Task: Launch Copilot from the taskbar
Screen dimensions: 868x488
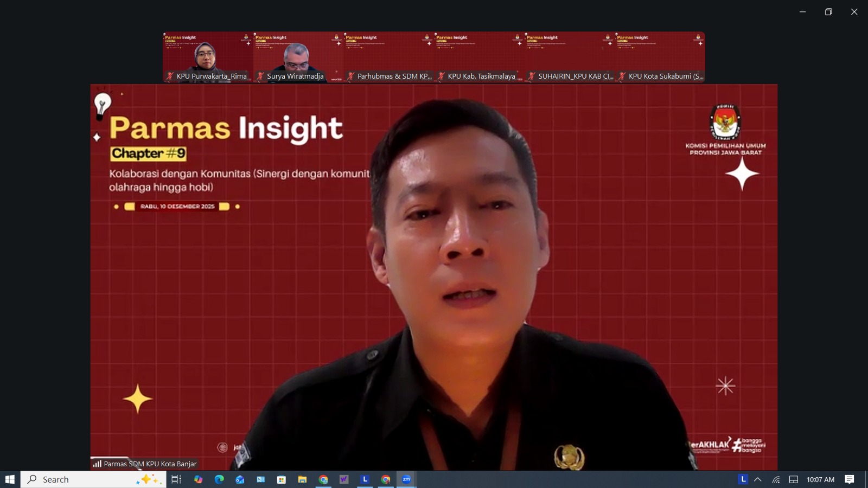Action: [x=198, y=479]
